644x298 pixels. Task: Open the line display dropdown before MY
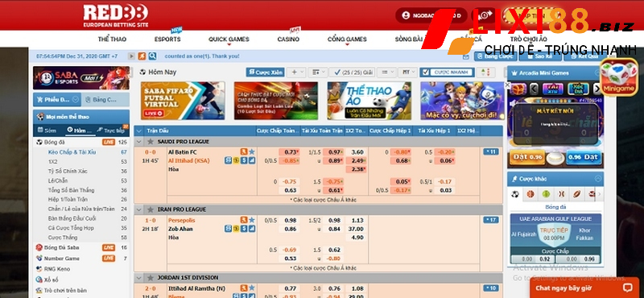click(x=386, y=72)
